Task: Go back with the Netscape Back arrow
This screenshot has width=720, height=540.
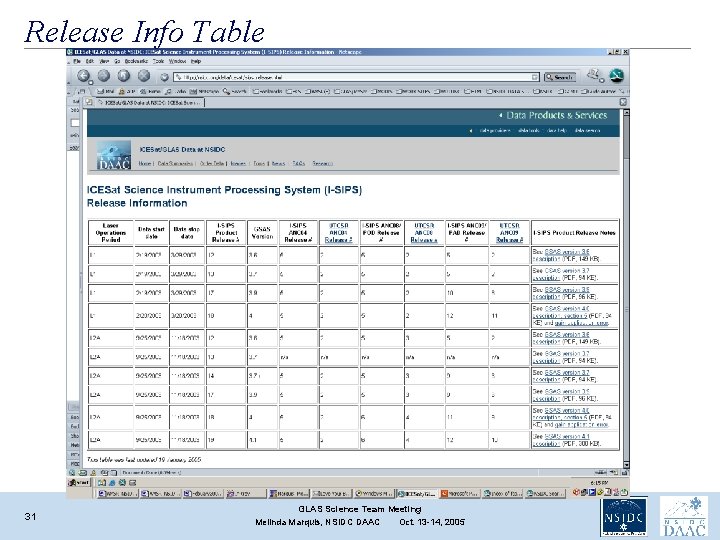Action: click(x=84, y=76)
